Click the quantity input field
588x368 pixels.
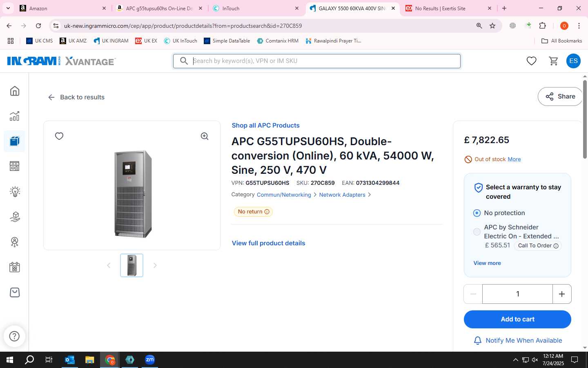[517, 294]
